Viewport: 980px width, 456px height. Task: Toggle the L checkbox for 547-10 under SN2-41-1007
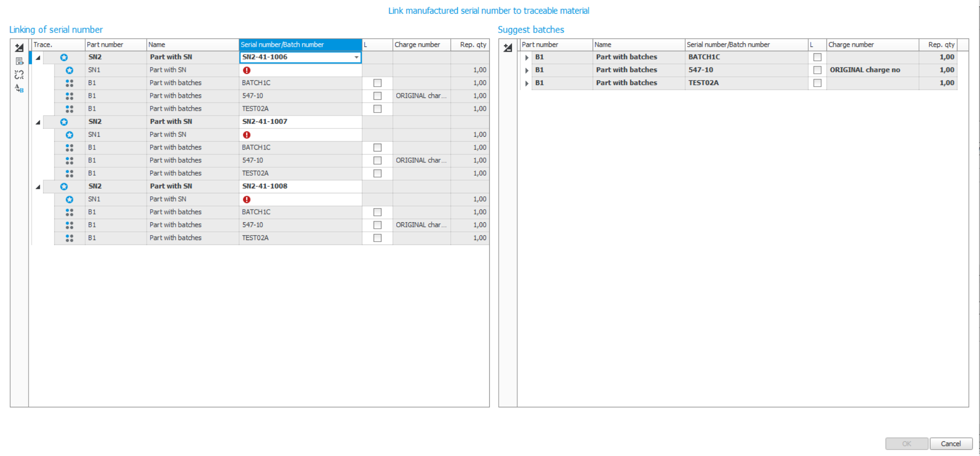(x=378, y=160)
